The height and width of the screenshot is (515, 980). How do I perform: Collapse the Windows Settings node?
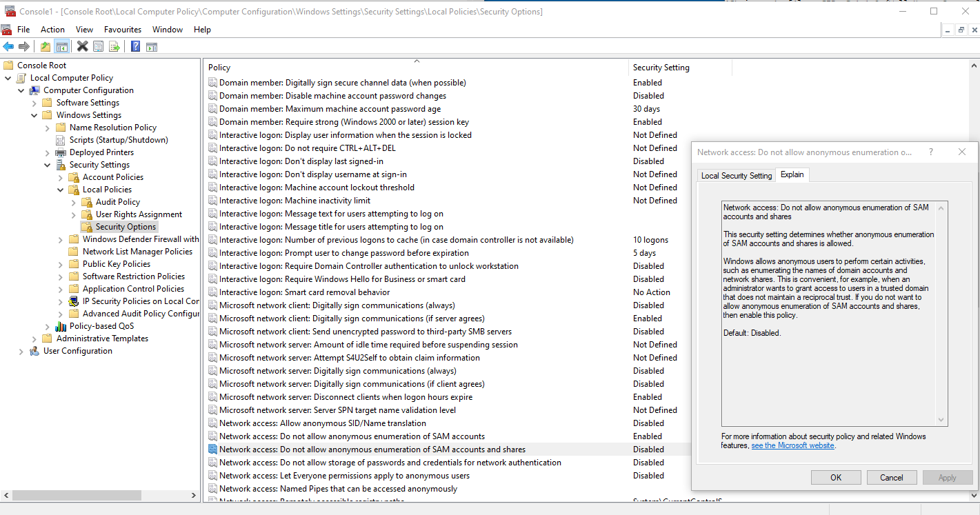point(34,115)
